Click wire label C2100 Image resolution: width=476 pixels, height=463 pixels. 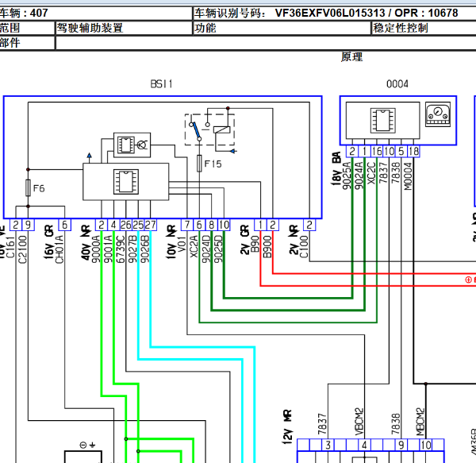coord(22,249)
